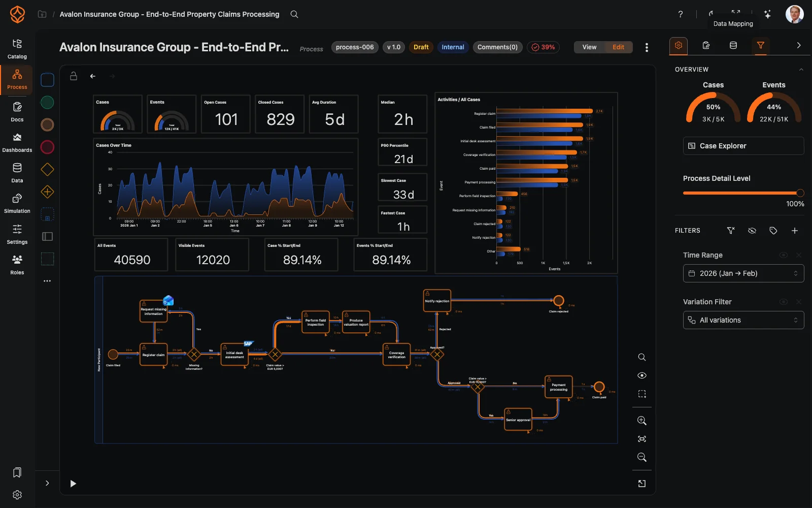Click the canvas lock icon

(x=74, y=76)
